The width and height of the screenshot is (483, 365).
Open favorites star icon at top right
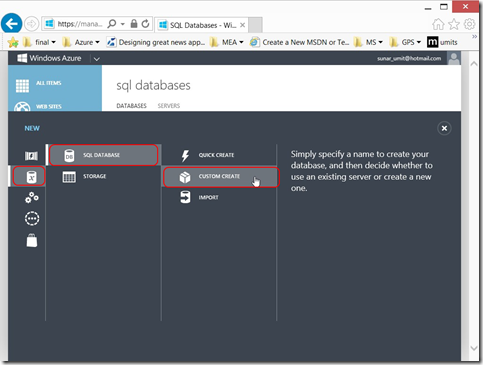pos(454,24)
